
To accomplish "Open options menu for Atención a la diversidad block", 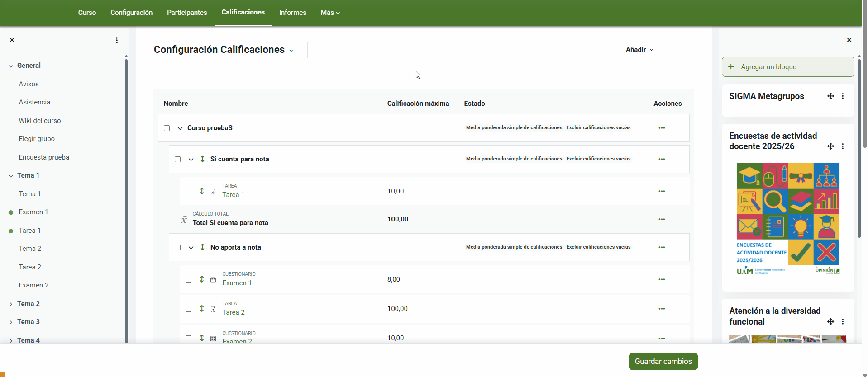I will coord(843,322).
